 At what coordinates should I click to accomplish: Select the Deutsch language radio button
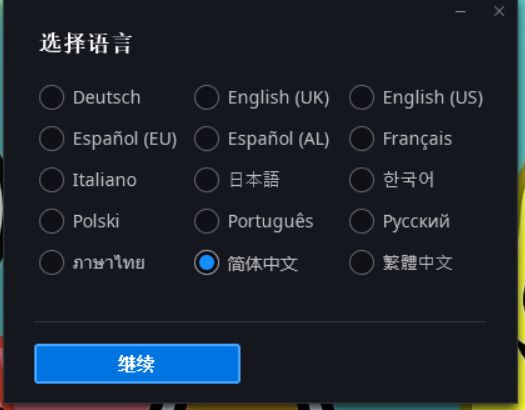[x=52, y=97]
